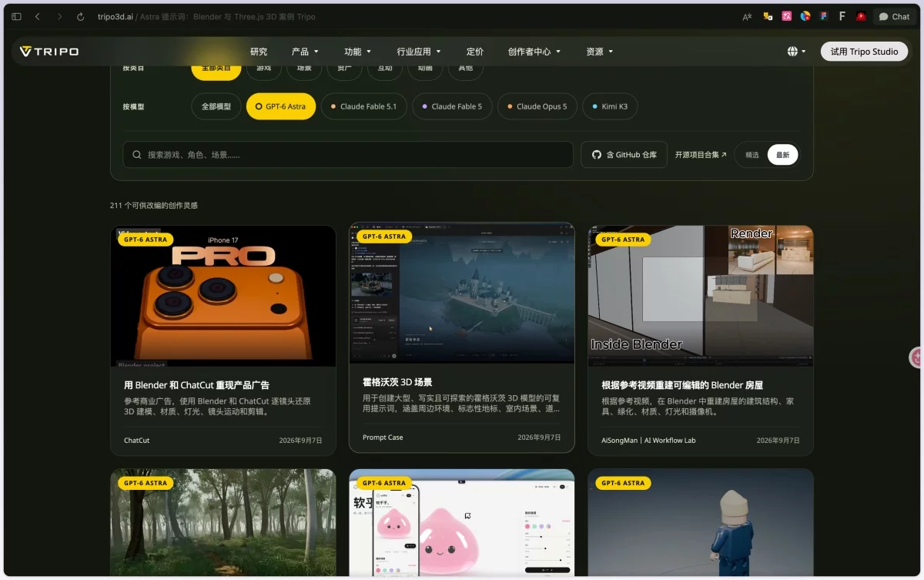Open title 根据参考视频重建可编辑的 Blender 房屋
The width and height of the screenshot is (924, 580).
pos(682,384)
